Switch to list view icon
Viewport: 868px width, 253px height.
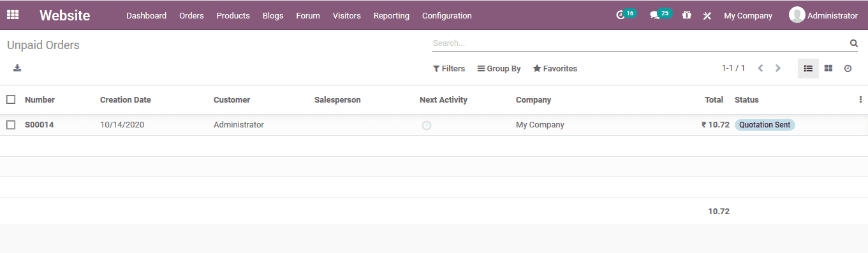coord(808,68)
